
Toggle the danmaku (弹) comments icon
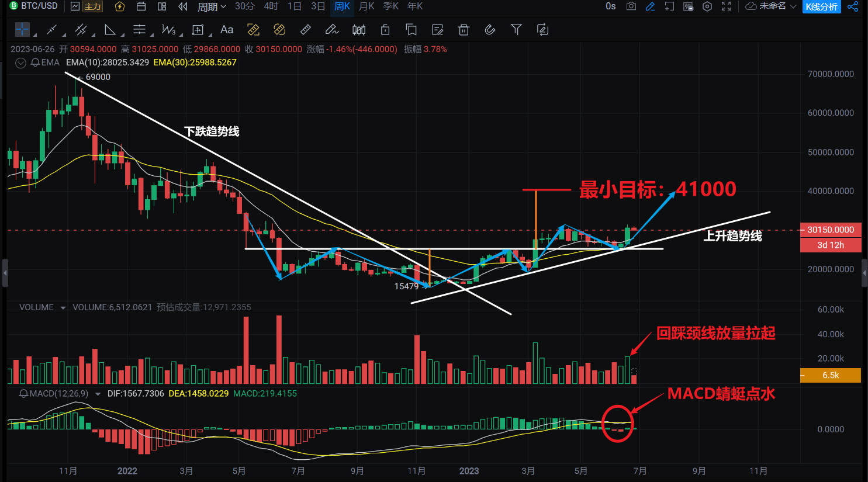click(689, 6)
